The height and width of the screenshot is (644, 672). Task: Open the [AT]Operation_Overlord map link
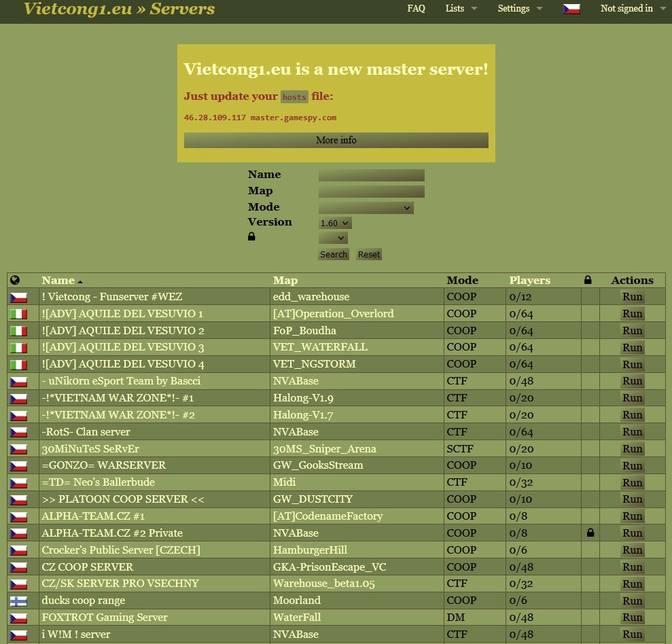pyautogui.click(x=334, y=314)
